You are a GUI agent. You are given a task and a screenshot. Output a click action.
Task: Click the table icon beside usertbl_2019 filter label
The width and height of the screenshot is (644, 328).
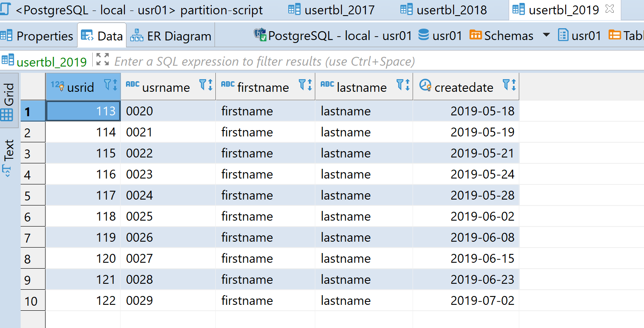click(x=8, y=60)
